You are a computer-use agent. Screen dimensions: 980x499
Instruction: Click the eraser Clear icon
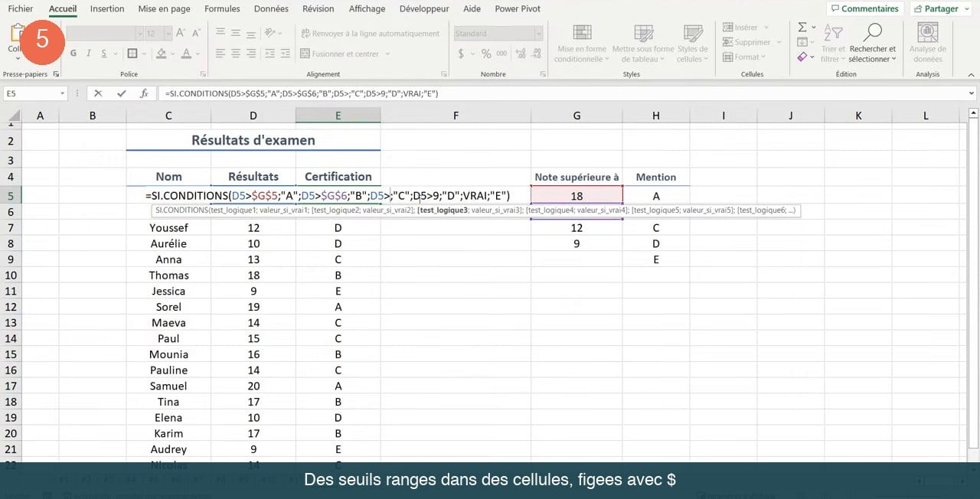click(x=802, y=57)
